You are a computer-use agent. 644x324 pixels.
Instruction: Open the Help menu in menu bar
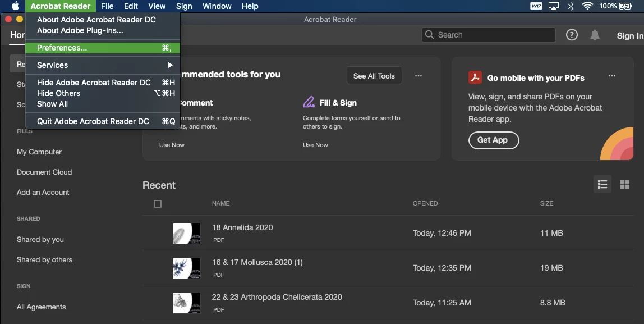pos(250,6)
